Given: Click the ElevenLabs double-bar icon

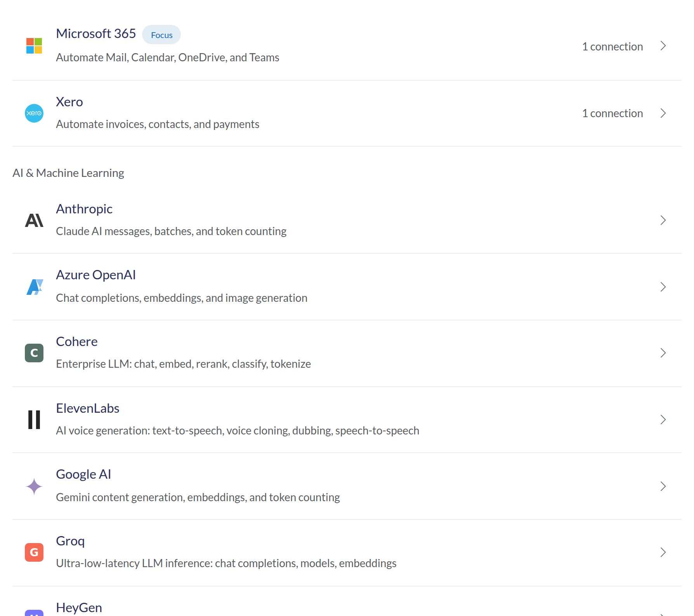Looking at the screenshot, I should point(34,420).
